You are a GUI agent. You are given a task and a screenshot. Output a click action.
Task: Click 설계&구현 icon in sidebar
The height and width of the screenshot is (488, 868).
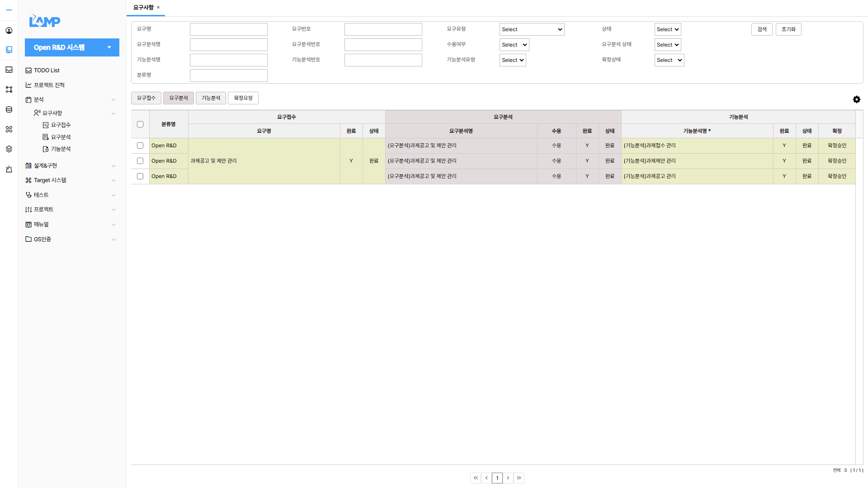click(28, 166)
